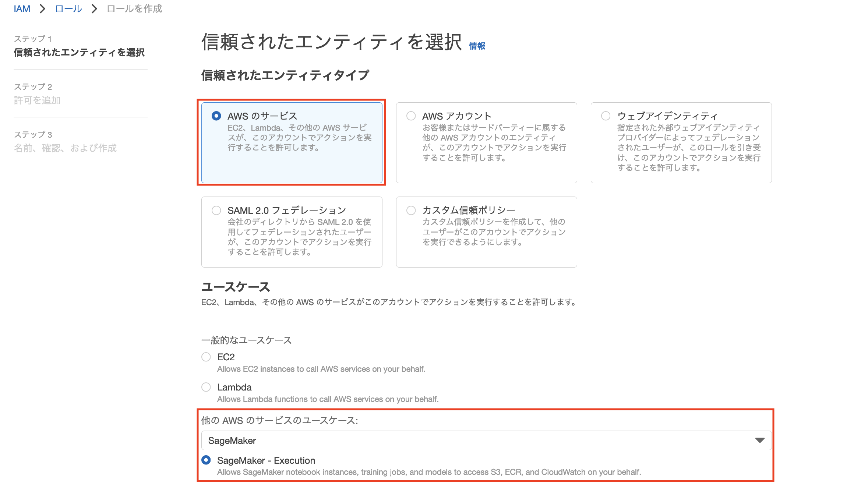This screenshot has height=502, width=868.
Task: Click the ユースケース section heading
Action: (x=236, y=287)
